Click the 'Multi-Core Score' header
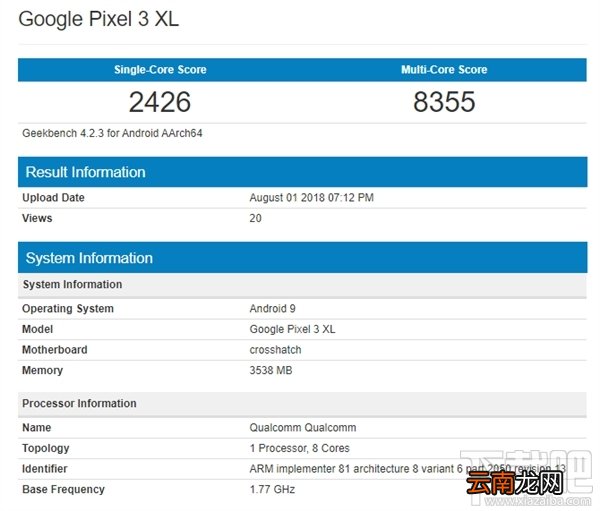This screenshot has height=511, width=600. click(x=444, y=70)
